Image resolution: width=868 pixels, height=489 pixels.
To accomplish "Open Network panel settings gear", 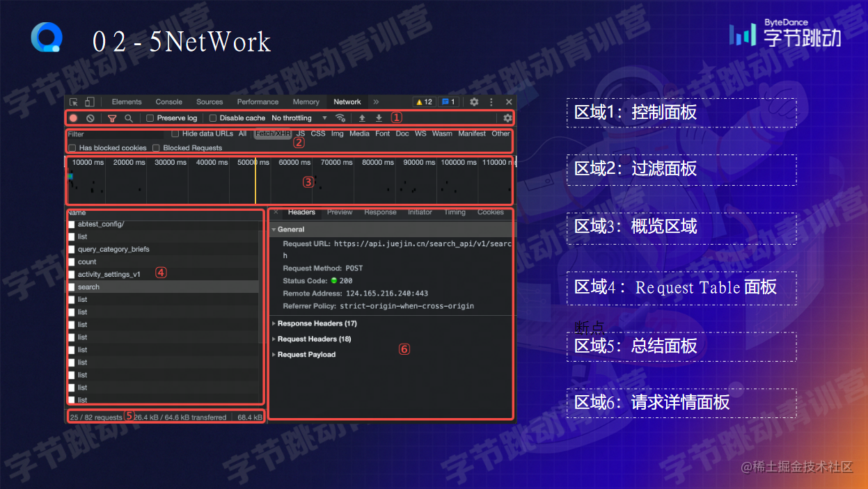I will click(x=507, y=118).
